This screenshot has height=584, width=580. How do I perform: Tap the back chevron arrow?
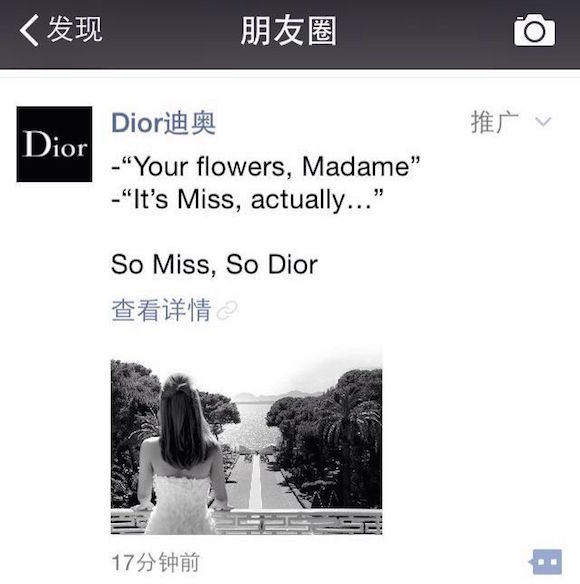pos(29,30)
